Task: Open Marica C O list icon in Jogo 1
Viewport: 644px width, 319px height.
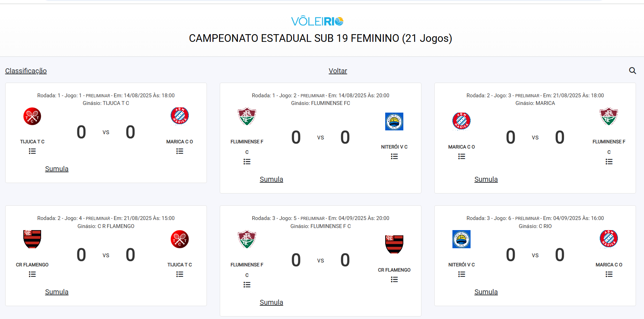Action: [x=180, y=151]
